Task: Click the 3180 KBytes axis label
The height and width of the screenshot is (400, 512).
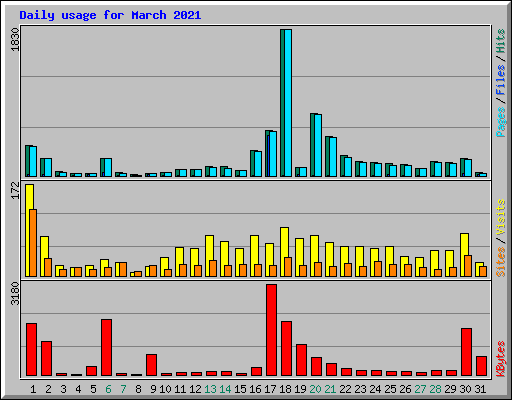Action: pyautogui.click(x=15, y=293)
